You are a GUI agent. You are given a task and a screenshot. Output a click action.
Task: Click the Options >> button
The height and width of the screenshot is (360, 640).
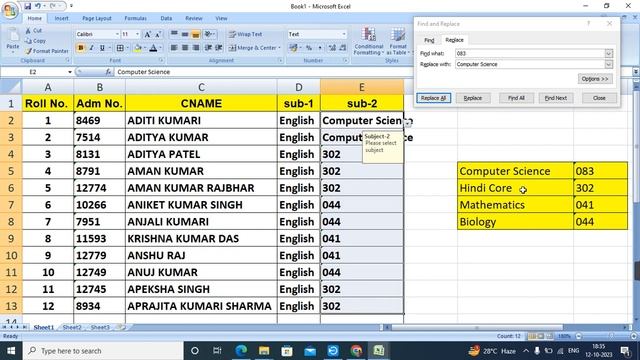coord(595,79)
